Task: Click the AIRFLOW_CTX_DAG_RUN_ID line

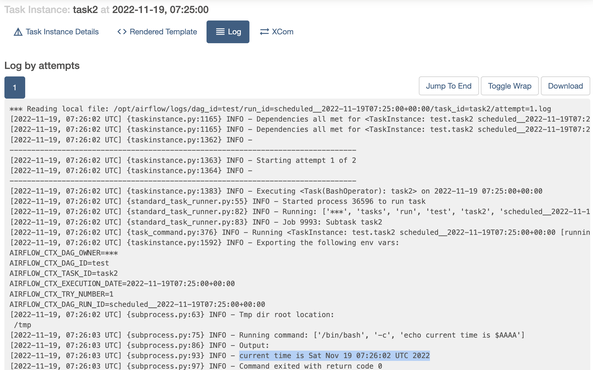Action: tap(137, 304)
